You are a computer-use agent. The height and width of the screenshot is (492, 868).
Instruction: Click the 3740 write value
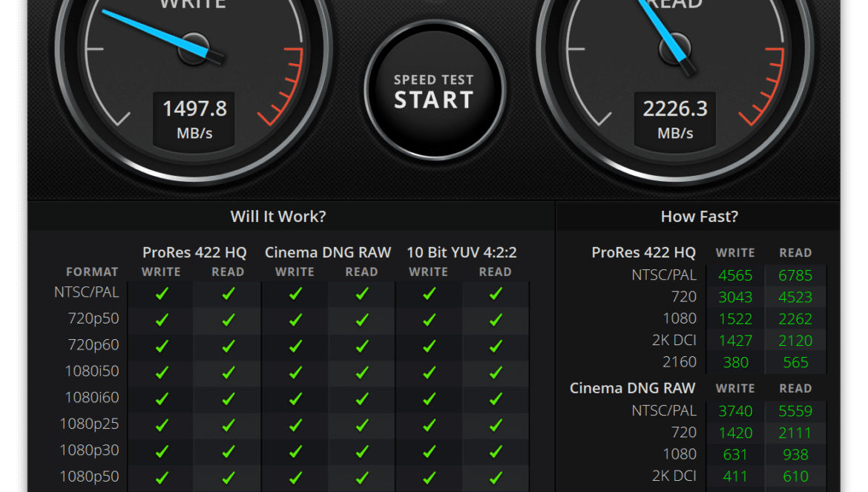coord(735,411)
